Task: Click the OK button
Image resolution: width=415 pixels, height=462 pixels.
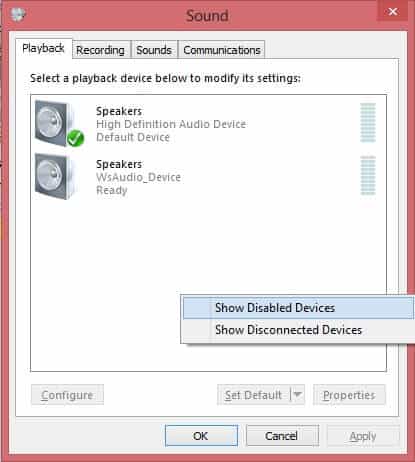Action: coord(201,435)
